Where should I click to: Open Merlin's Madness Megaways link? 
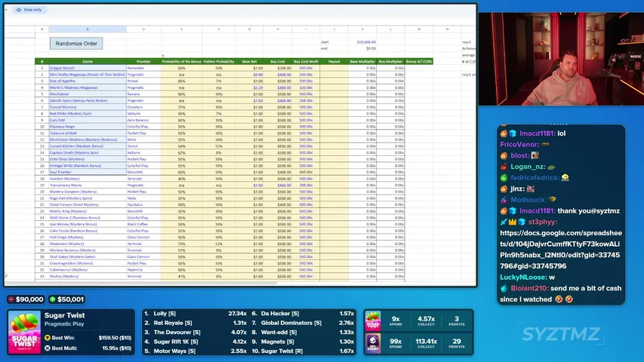(74, 87)
